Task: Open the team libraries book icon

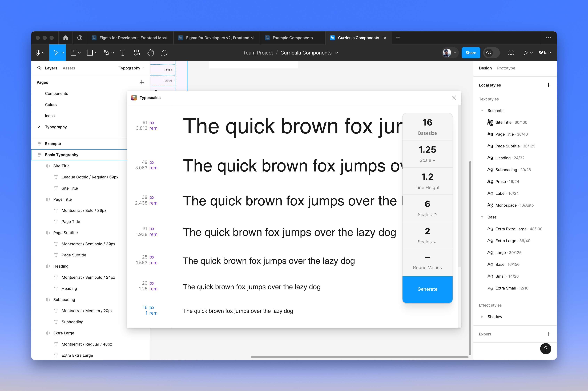Action: point(511,53)
